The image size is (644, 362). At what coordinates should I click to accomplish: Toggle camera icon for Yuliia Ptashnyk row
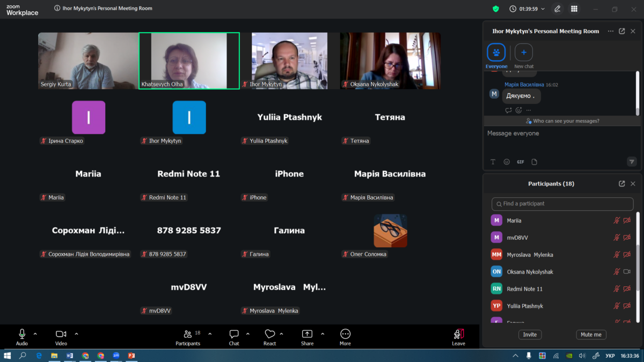click(627, 306)
